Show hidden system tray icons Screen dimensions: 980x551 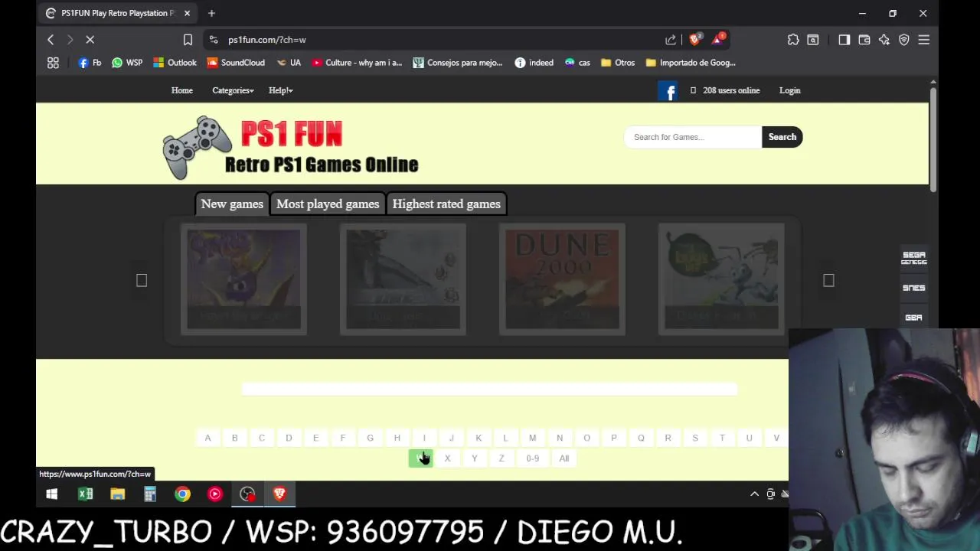(754, 494)
